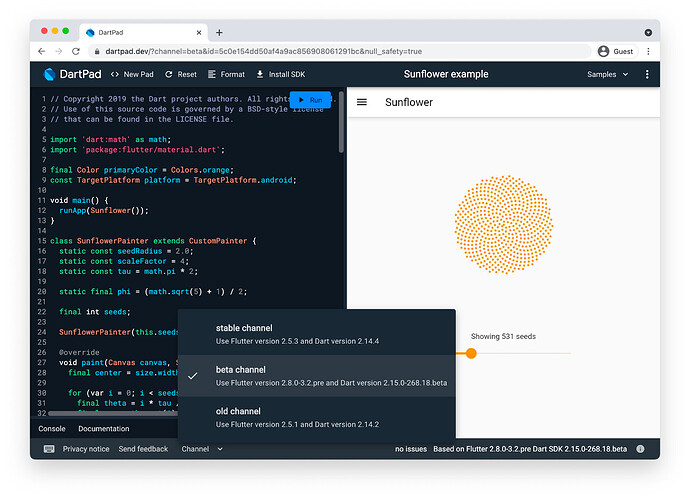Switch to the Documentation tab
Viewport: 690px width, 499px height.
[x=104, y=429]
